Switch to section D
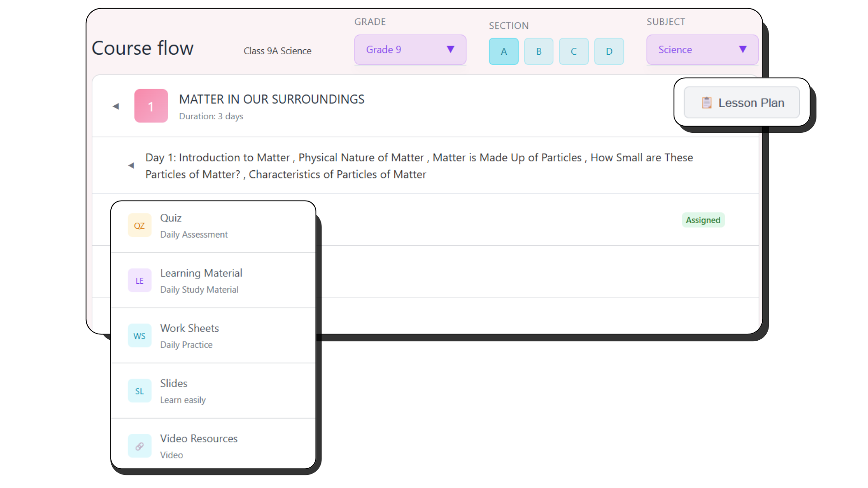The image size is (868, 488). click(x=609, y=51)
